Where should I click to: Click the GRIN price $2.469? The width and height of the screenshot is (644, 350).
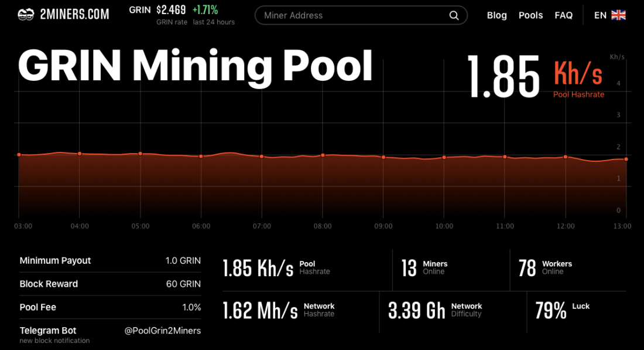point(171,10)
